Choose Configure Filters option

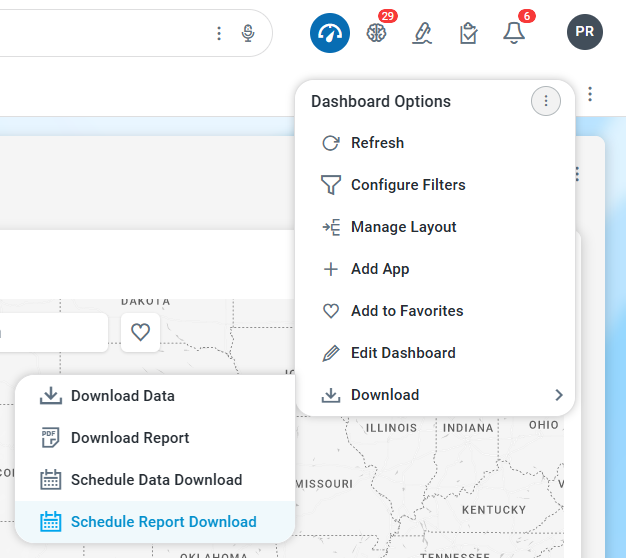407,185
